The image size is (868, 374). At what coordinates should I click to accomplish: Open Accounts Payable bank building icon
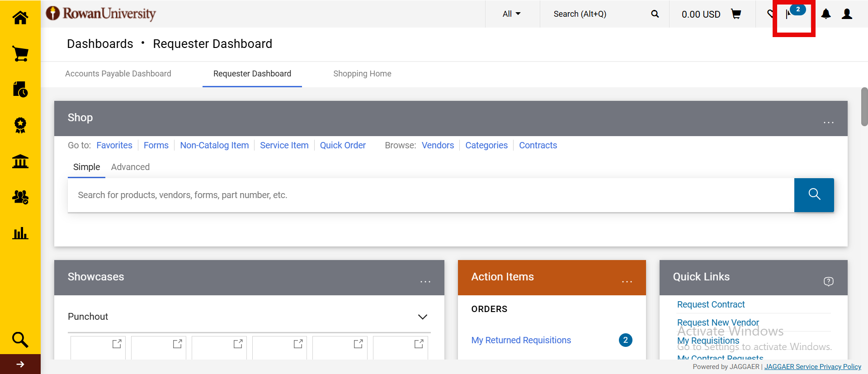point(20,161)
